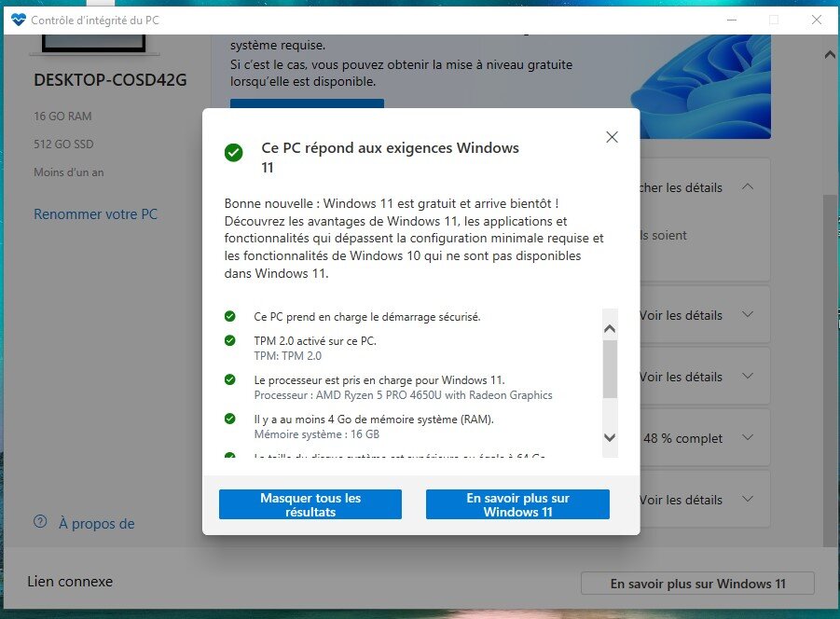Click the 512 GO SSD text

point(63,144)
